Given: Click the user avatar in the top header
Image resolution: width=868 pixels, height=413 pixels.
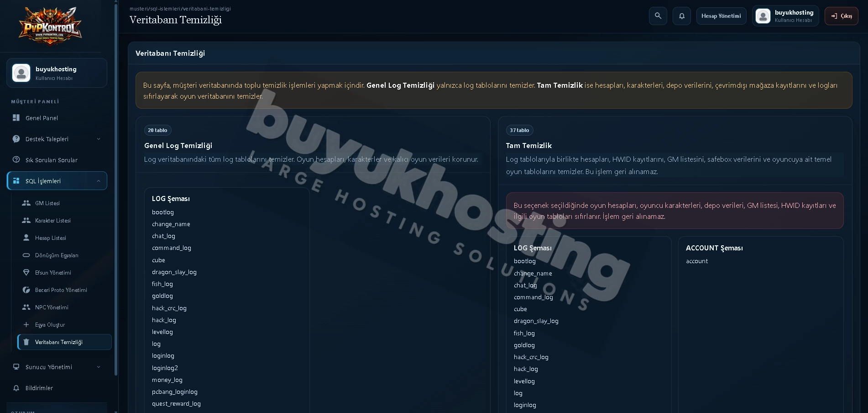Looking at the screenshot, I should pos(763,16).
